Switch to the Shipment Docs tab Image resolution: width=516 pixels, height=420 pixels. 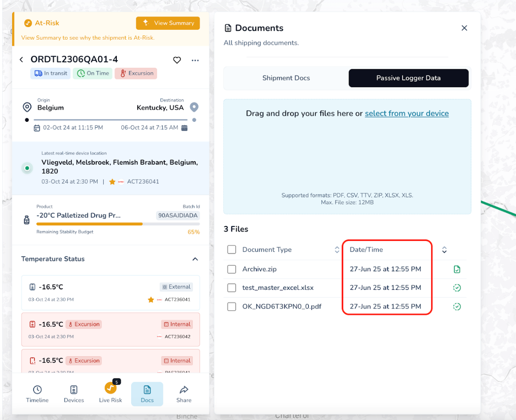(x=286, y=78)
